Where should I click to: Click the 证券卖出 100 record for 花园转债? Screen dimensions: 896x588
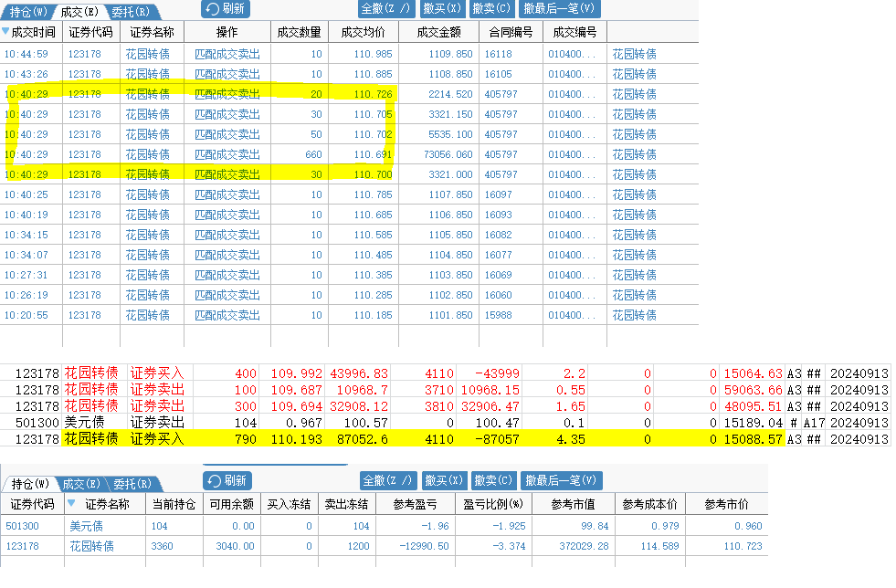pos(445,390)
